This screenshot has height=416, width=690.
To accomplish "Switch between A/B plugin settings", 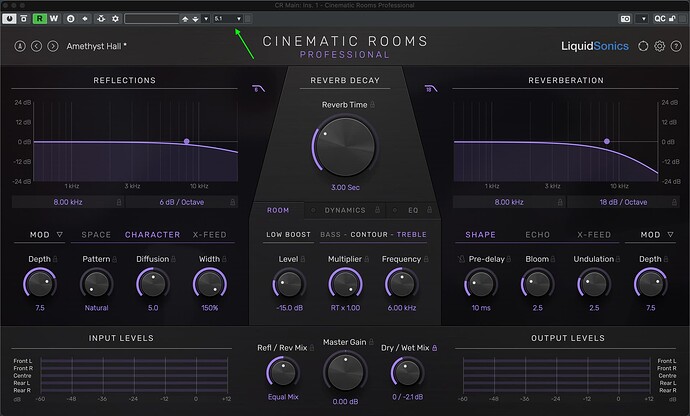I will pos(70,18).
